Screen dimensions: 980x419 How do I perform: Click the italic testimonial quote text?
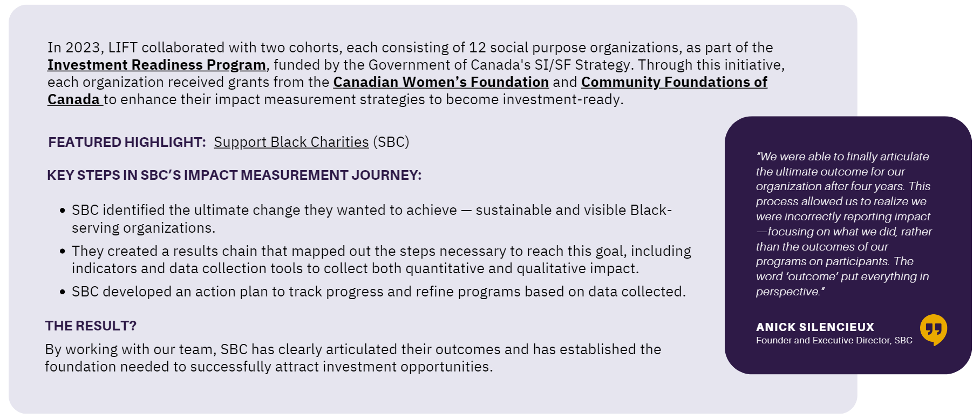point(843,224)
